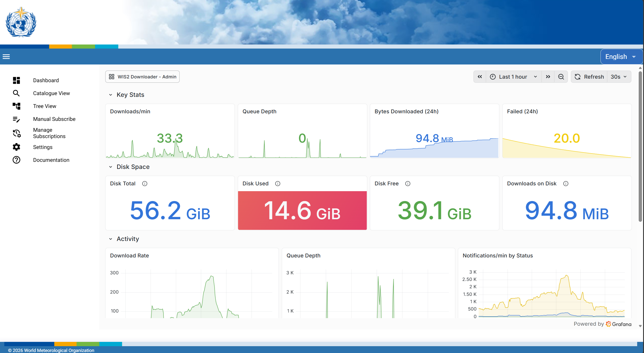Viewport: 644px width, 353px height.
Task: Click the Bytes Downloaded (24h) panel title
Action: (x=406, y=112)
